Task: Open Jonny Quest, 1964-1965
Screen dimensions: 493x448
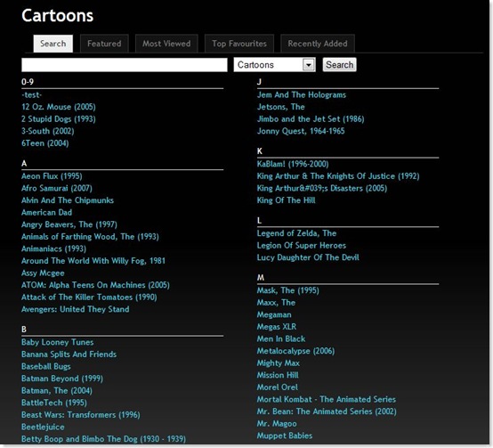Action: point(301,131)
